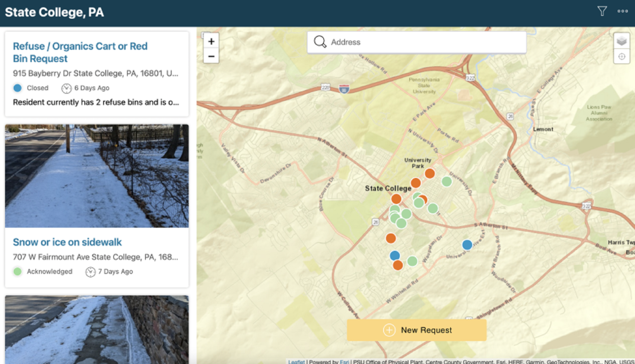This screenshot has height=364, width=635.
Task: Click the orange marker nearest University Park label
Action: click(430, 174)
